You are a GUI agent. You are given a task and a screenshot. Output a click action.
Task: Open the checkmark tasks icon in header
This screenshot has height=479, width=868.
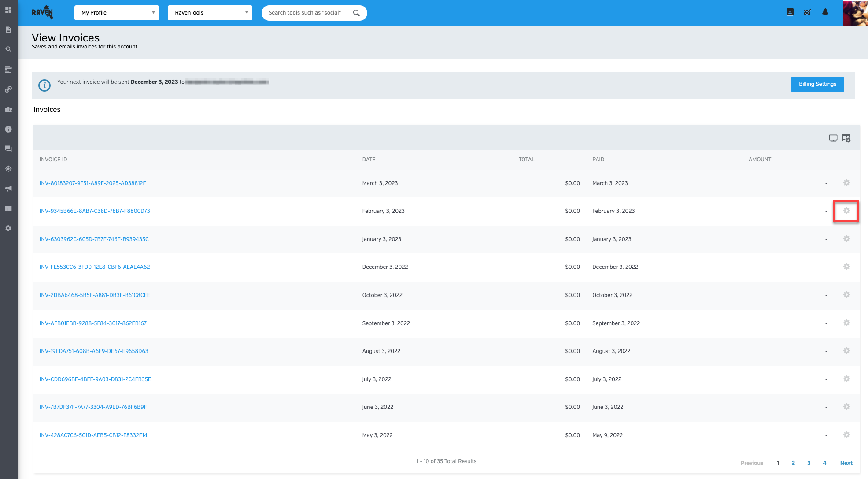(807, 12)
